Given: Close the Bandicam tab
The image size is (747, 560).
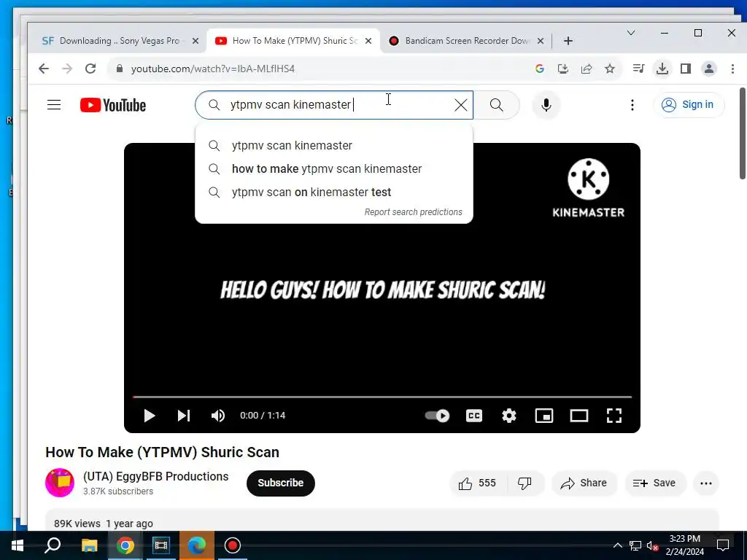Looking at the screenshot, I should [541, 41].
